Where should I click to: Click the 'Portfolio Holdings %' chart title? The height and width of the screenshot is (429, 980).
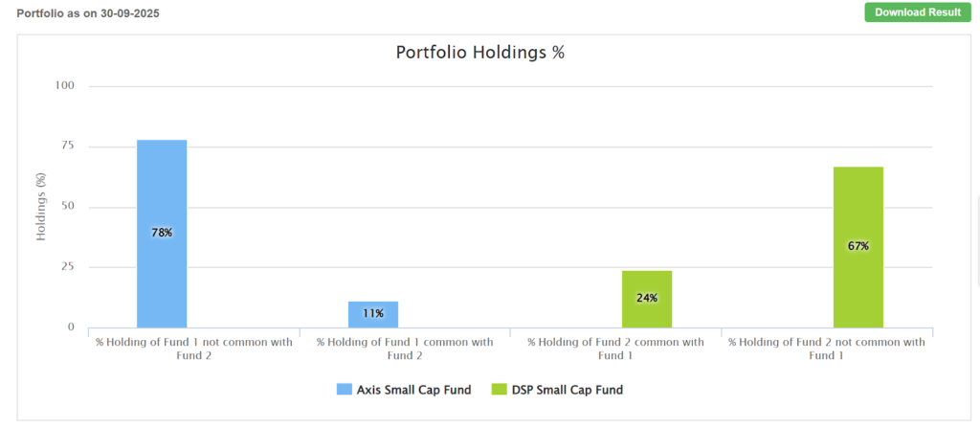[x=480, y=53]
